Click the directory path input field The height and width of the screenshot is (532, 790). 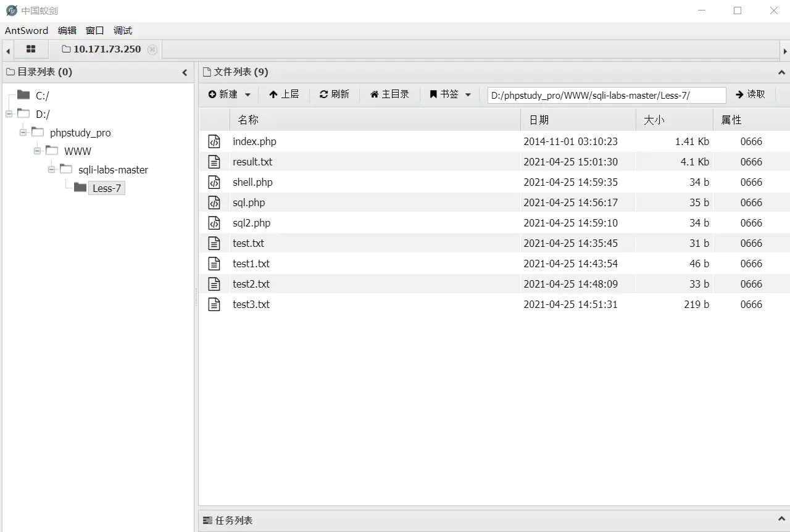coord(606,95)
